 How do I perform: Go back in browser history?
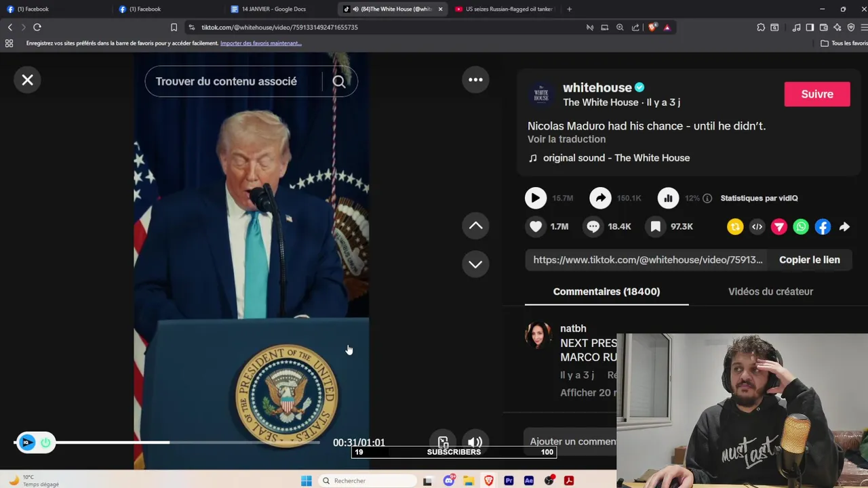click(x=9, y=27)
